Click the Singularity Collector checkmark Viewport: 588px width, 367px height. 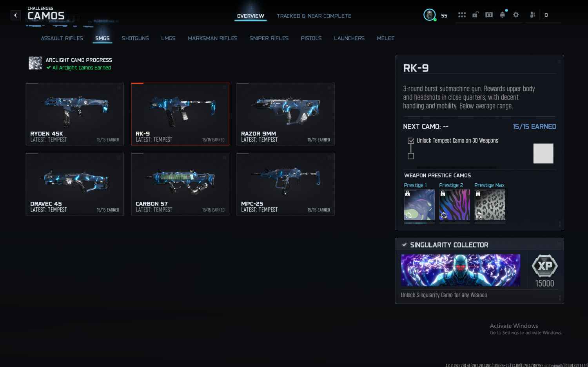coord(404,245)
